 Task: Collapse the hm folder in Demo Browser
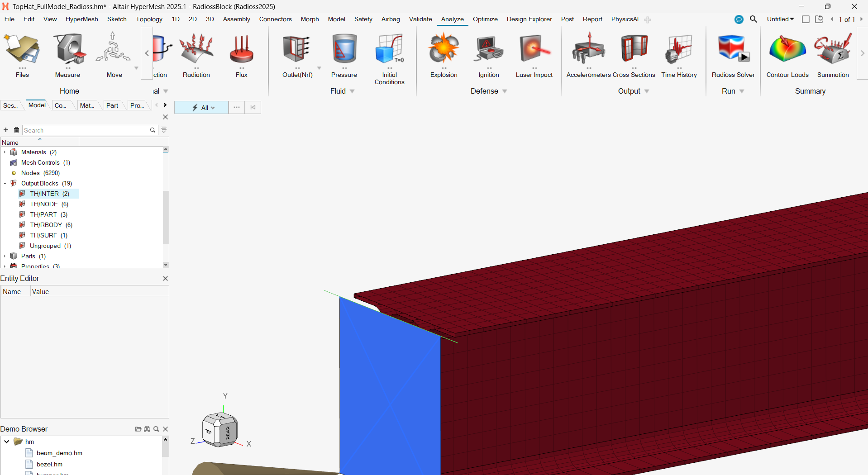pyautogui.click(x=7, y=442)
